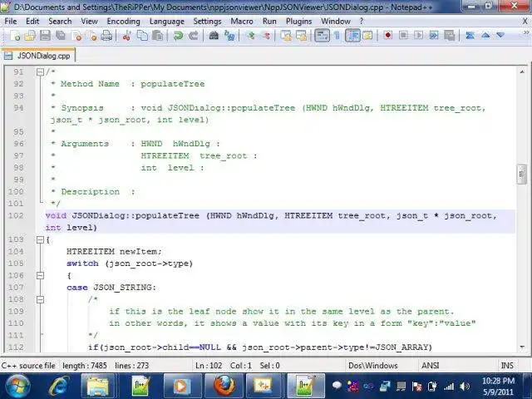Click the Undo green arrow icon
Viewport: 532px width, 399px height.
click(x=178, y=35)
